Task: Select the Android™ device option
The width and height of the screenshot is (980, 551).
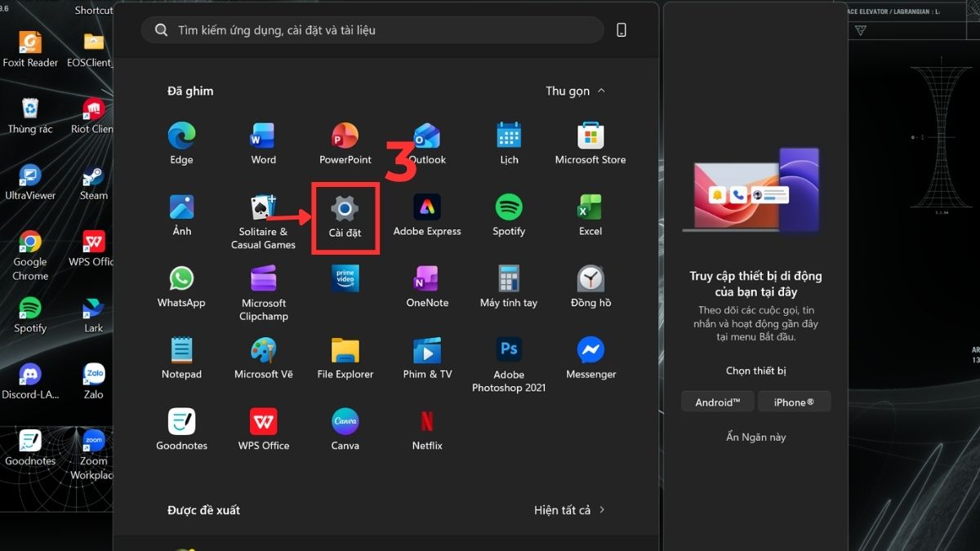Action: 717,401
